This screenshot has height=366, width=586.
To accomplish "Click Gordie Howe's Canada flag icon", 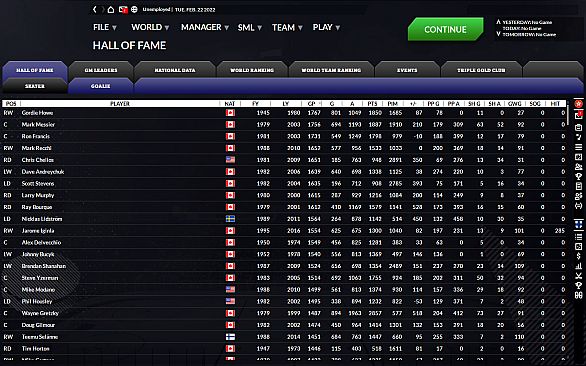I will click(230, 113).
